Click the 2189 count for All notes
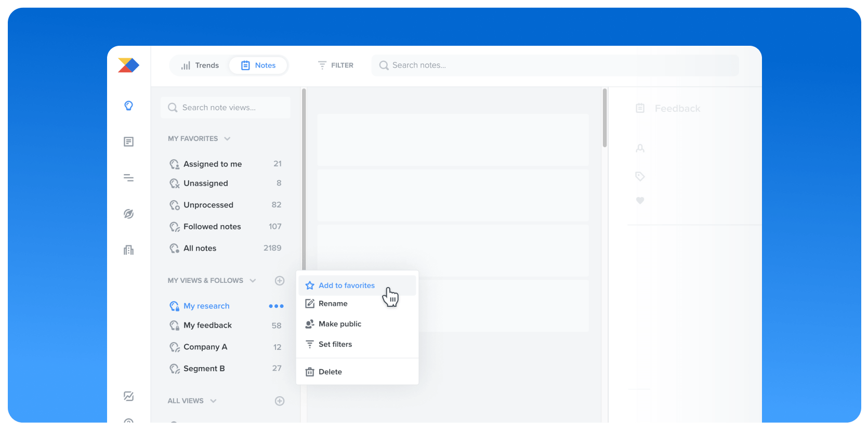The image size is (868, 430). (x=272, y=249)
